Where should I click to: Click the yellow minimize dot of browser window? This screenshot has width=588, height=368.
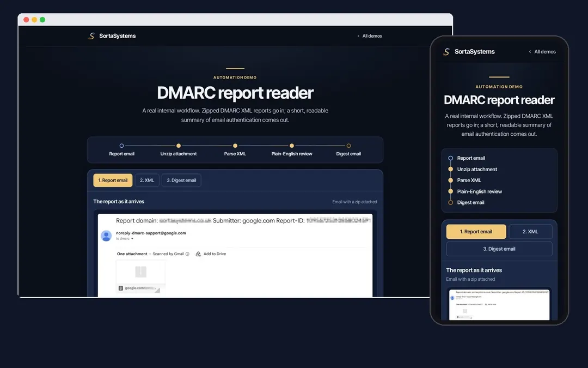(34, 20)
